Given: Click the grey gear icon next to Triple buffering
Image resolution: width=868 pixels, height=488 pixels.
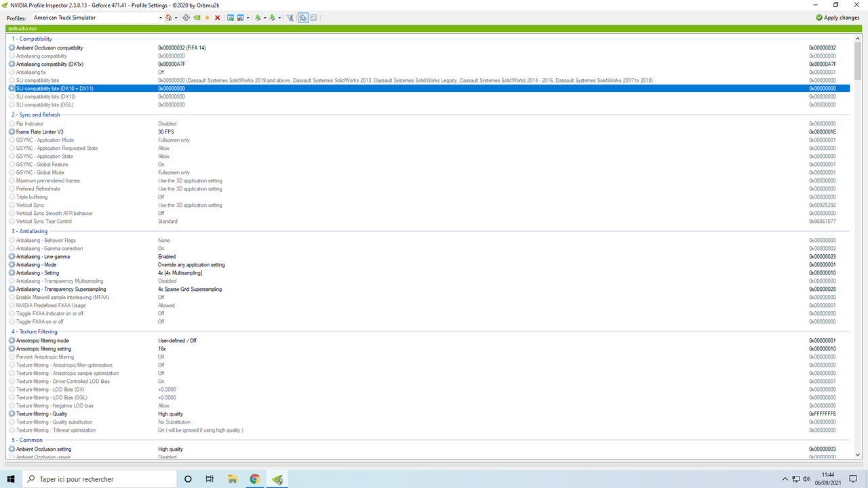Looking at the screenshot, I should click(x=12, y=197).
